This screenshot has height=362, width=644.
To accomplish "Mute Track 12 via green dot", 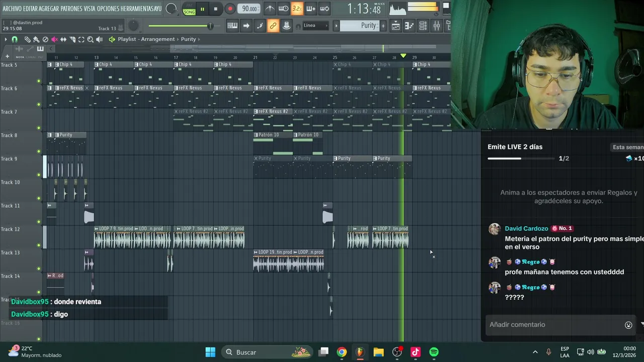I will click(x=39, y=245).
